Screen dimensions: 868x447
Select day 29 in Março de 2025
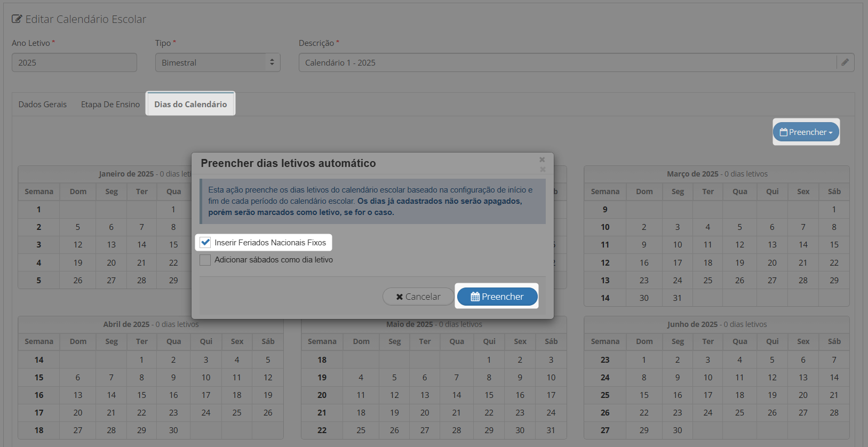click(834, 281)
